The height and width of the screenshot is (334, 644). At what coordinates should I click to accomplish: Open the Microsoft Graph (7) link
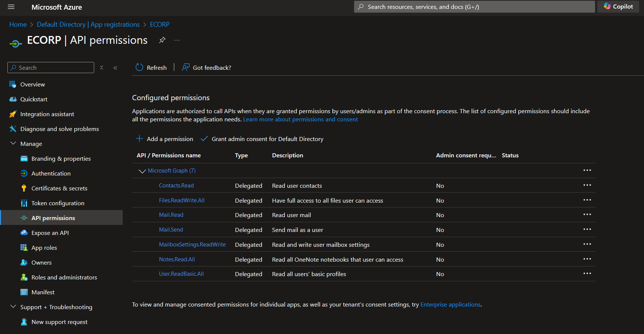(x=172, y=171)
